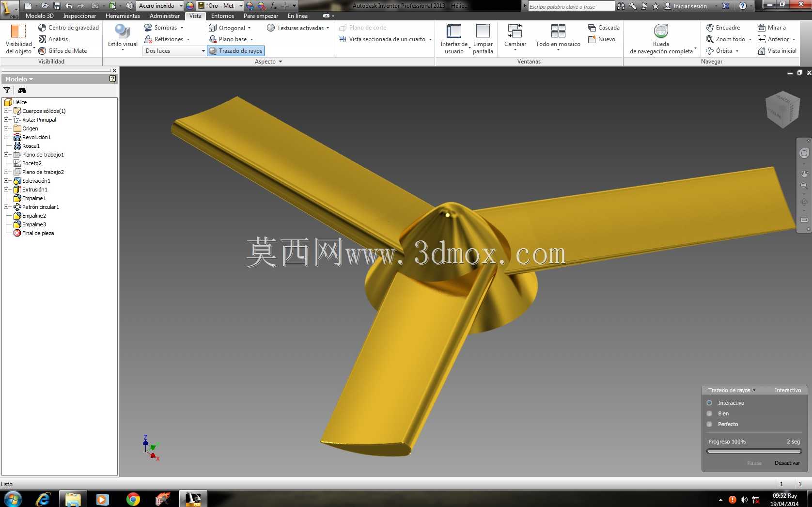
Task: Open the Sombras options dropdown
Action: pyautogui.click(x=182, y=28)
